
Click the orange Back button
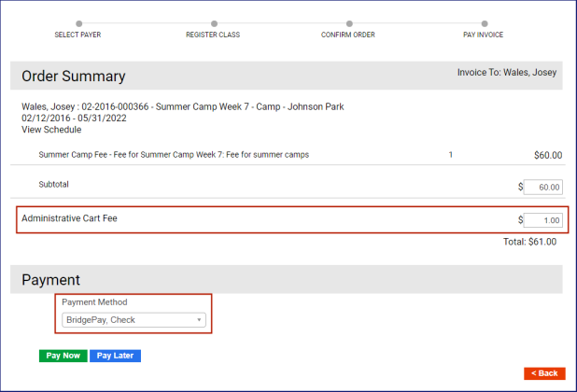(544, 373)
